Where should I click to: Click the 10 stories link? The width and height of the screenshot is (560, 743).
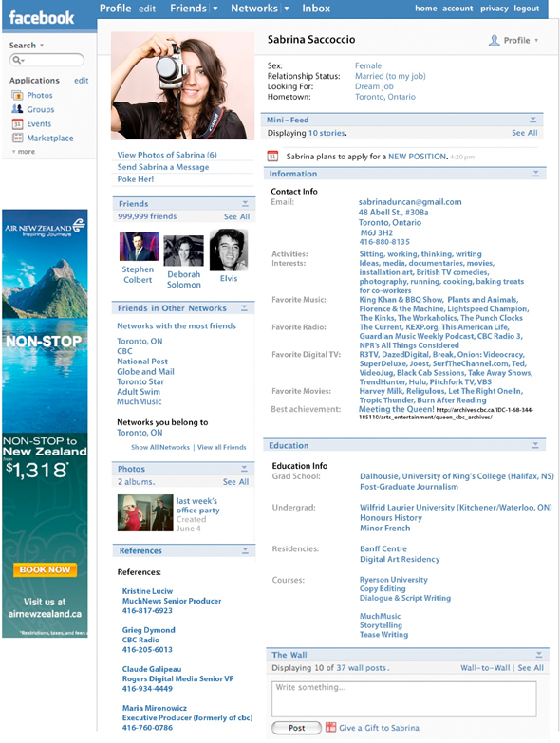[x=327, y=133]
